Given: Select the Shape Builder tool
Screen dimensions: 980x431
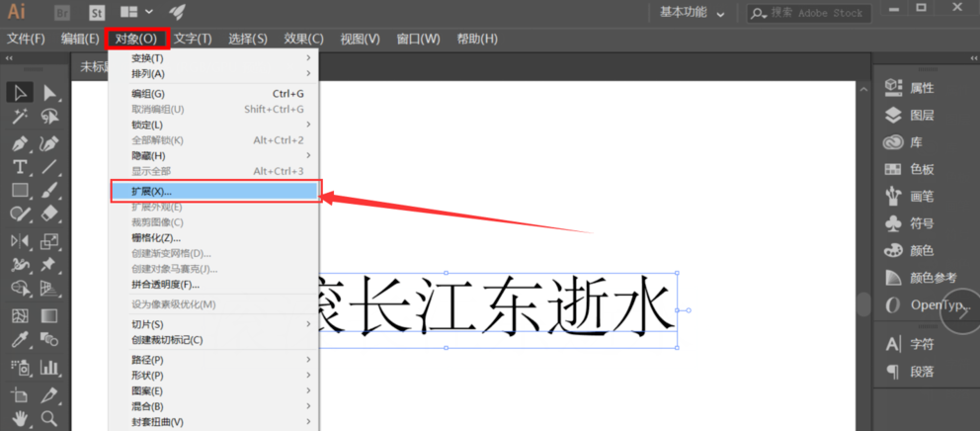Looking at the screenshot, I should pos(20,289).
